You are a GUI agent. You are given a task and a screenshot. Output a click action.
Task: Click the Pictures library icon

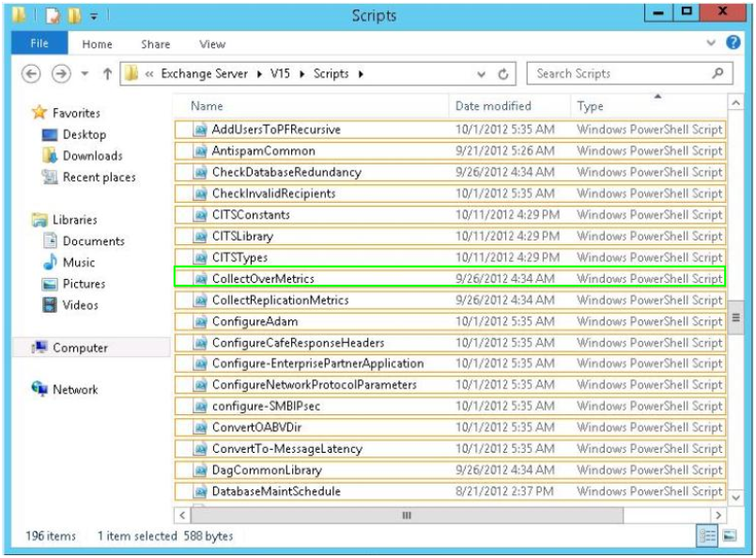[50, 284]
